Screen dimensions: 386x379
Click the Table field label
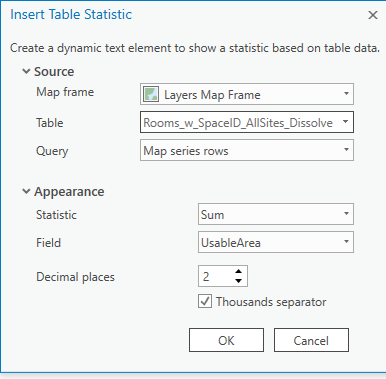click(50, 123)
